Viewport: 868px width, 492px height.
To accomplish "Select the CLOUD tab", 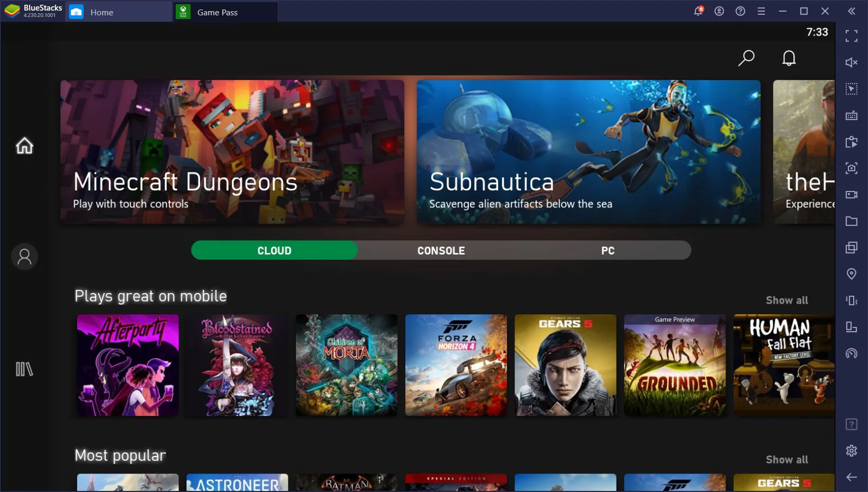I will pos(274,250).
